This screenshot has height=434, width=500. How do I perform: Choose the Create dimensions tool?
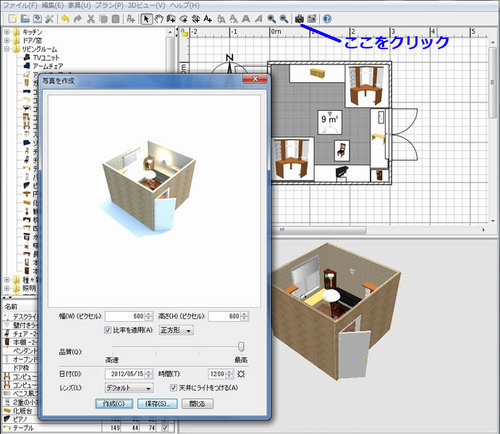[196, 19]
